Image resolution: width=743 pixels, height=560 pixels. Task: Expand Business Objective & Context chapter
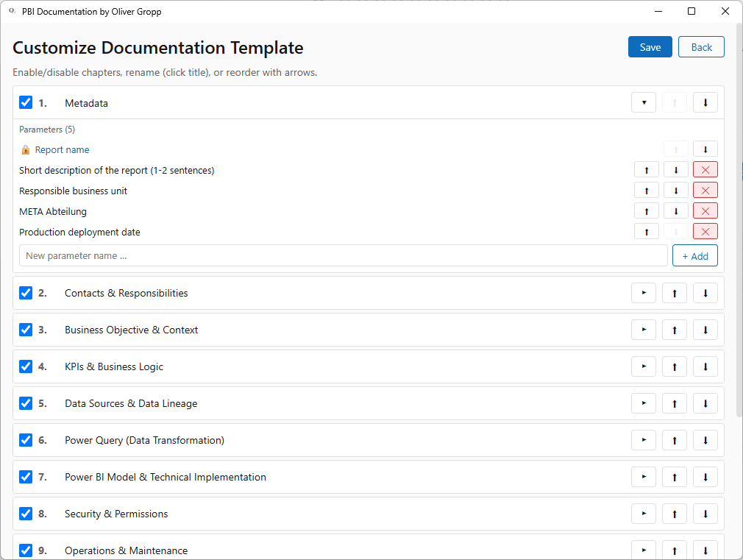point(644,330)
